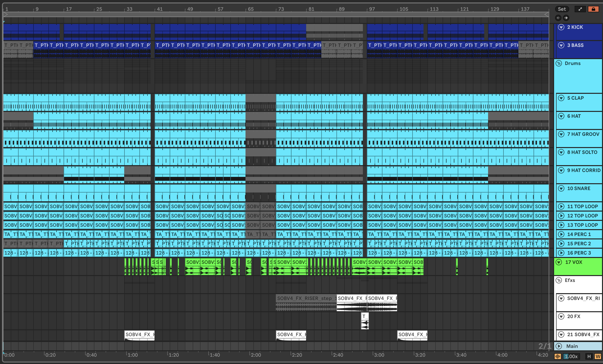This screenshot has height=364, width=603.
Task: Launch the Main track play icon
Action: click(x=559, y=346)
